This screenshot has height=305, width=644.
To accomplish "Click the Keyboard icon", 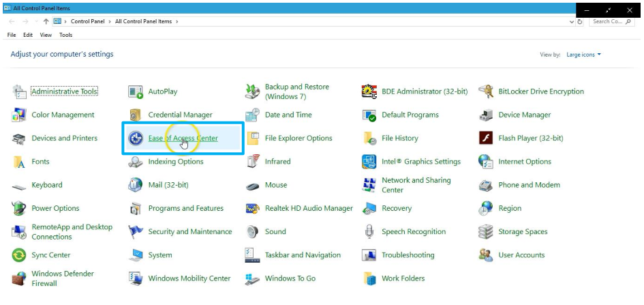I will (x=19, y=186).
